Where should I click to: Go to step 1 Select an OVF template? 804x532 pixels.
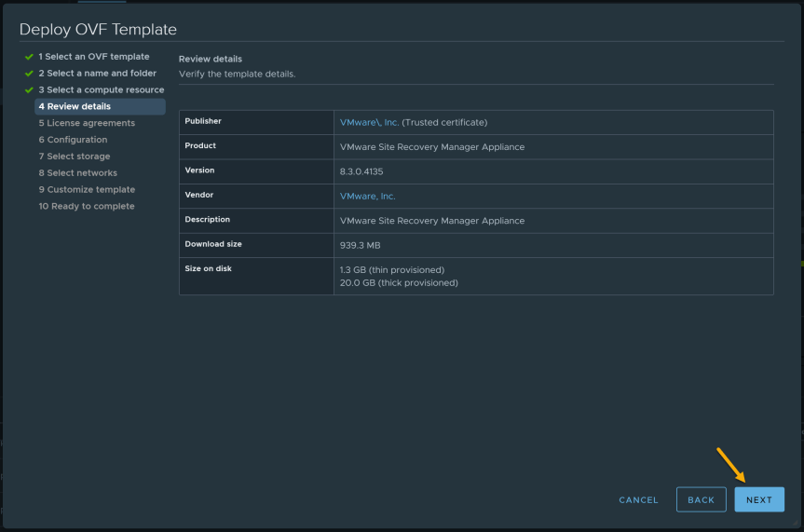tap(94, 57)
